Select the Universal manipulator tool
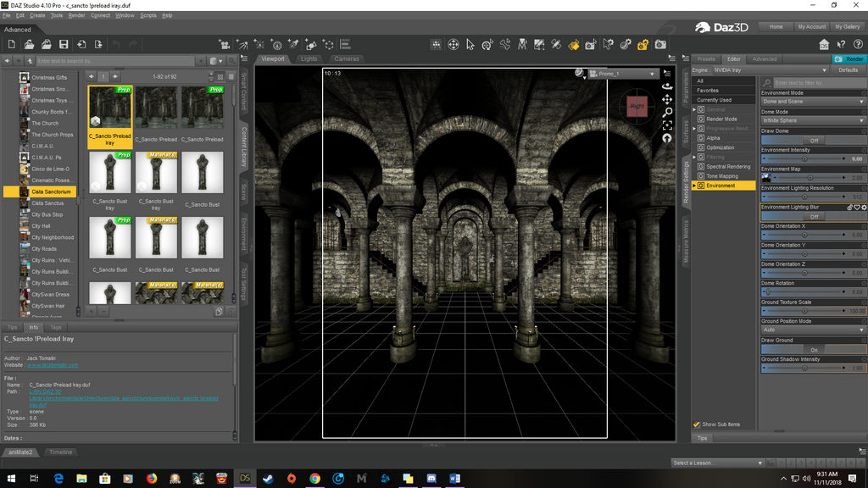868x488 pixels. pyautogui.click(x=453, y=44)
